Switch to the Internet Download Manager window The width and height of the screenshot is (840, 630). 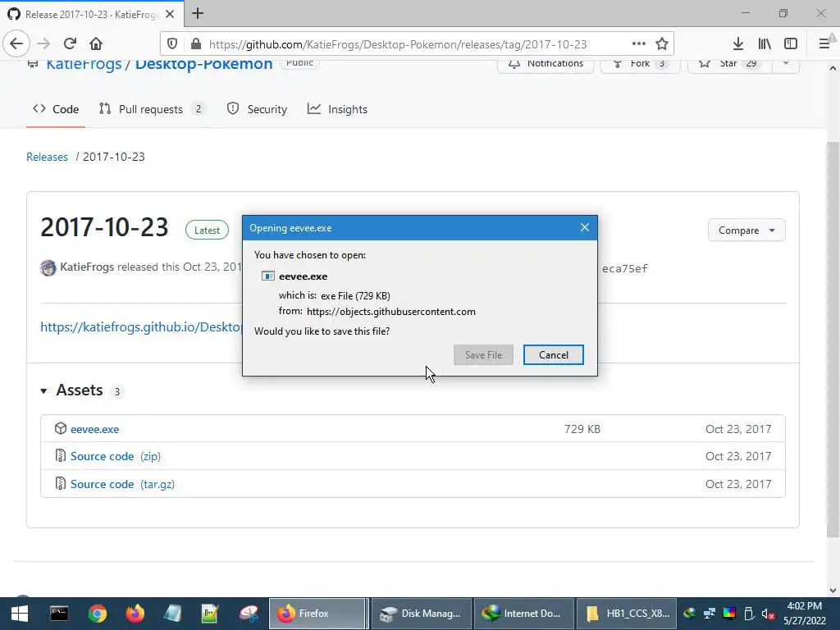[x=524, y=614]
